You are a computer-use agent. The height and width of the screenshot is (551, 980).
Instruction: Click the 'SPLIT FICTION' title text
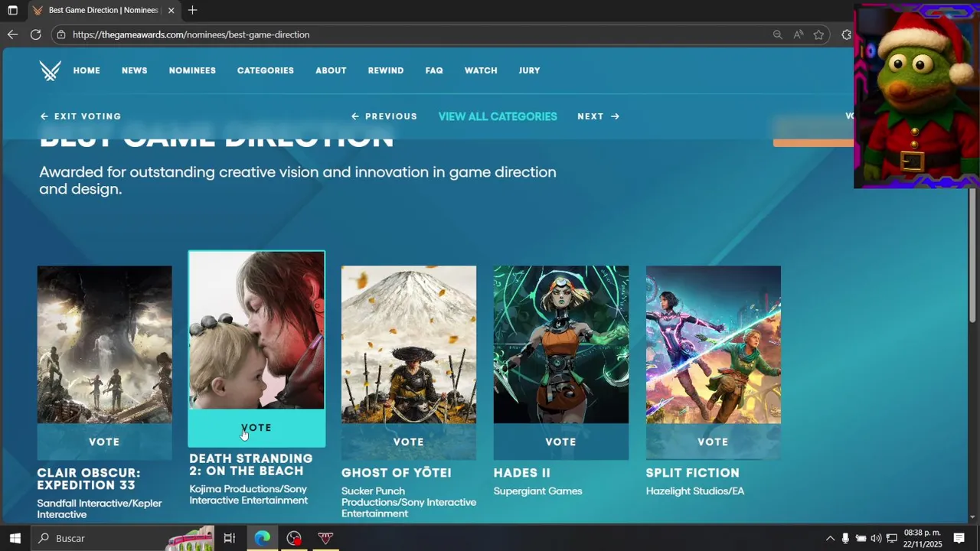[x=693, y=473]
